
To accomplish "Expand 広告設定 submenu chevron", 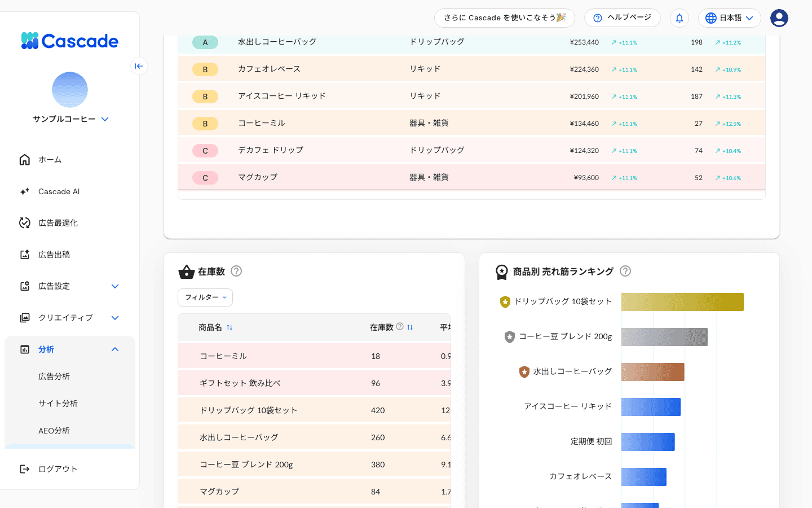I will (115, 286).
